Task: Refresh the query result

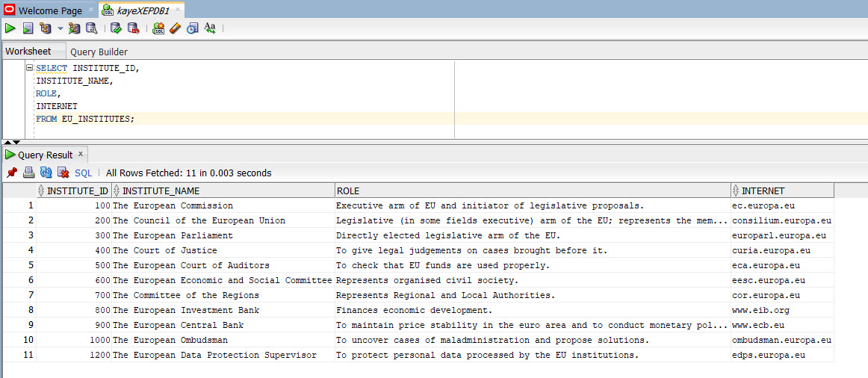Action: [46, 173]
